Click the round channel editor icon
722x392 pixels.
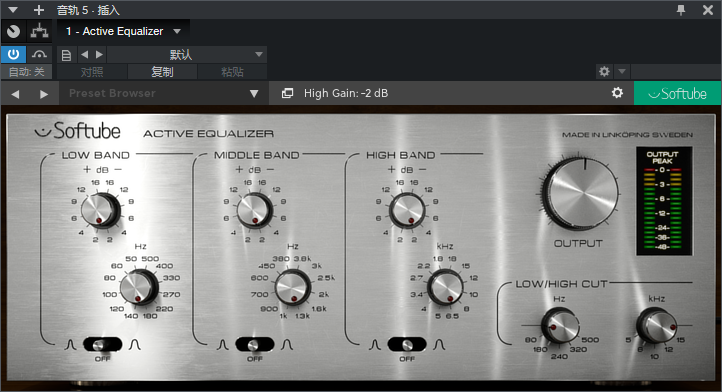coord(14,31)
